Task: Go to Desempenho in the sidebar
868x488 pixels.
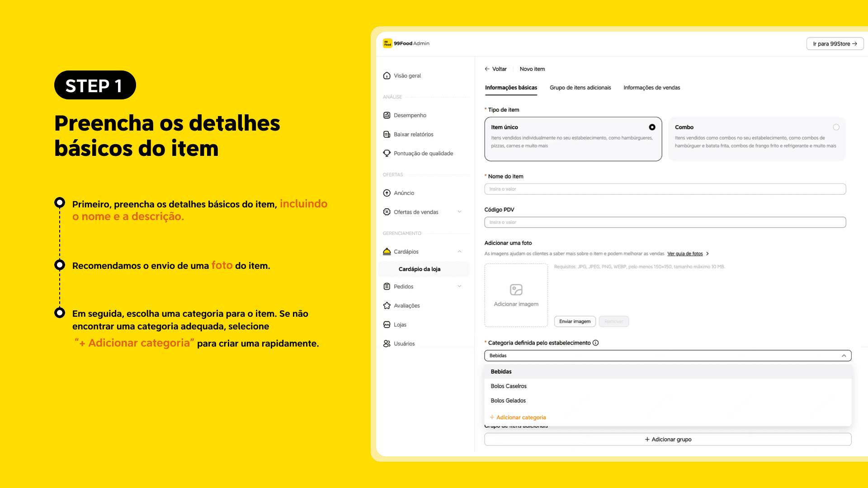Action: coord(410,115)
